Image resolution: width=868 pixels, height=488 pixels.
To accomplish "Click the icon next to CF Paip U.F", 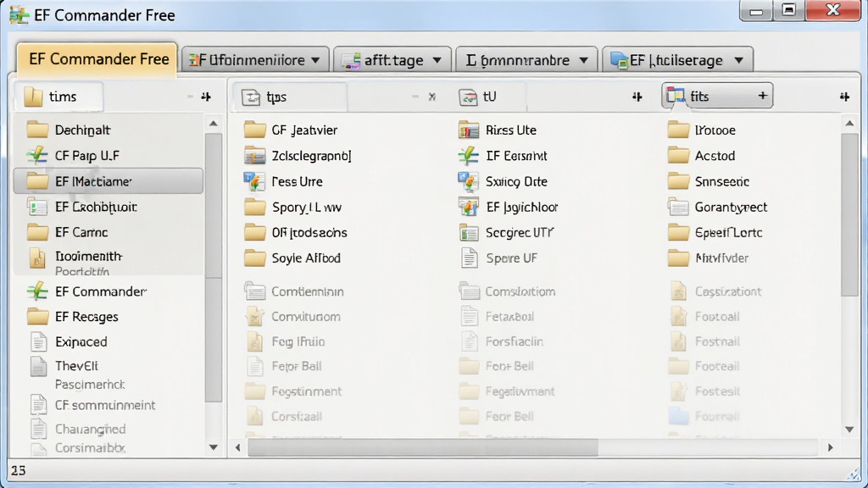I will pyautogui.click(x=37, y=156).
